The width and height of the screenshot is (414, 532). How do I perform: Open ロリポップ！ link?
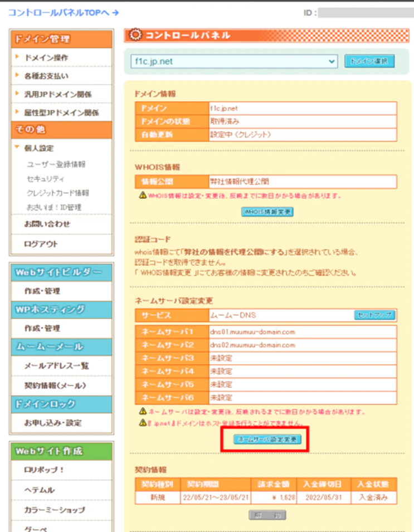[44, 470]
